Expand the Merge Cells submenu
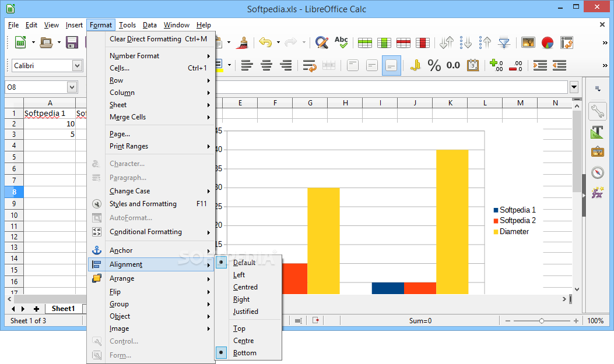The width and height of the screenshot is (614, 364). (x=160, y=117)
